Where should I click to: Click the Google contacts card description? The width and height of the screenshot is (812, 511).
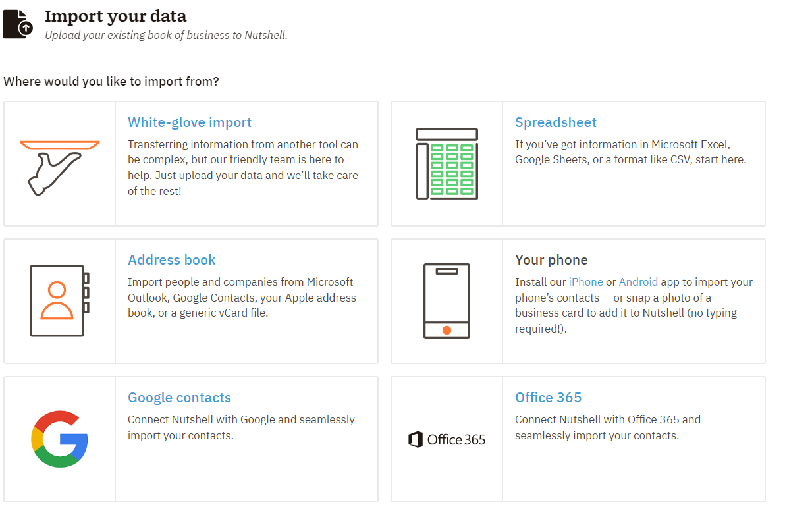pos(241,427)
